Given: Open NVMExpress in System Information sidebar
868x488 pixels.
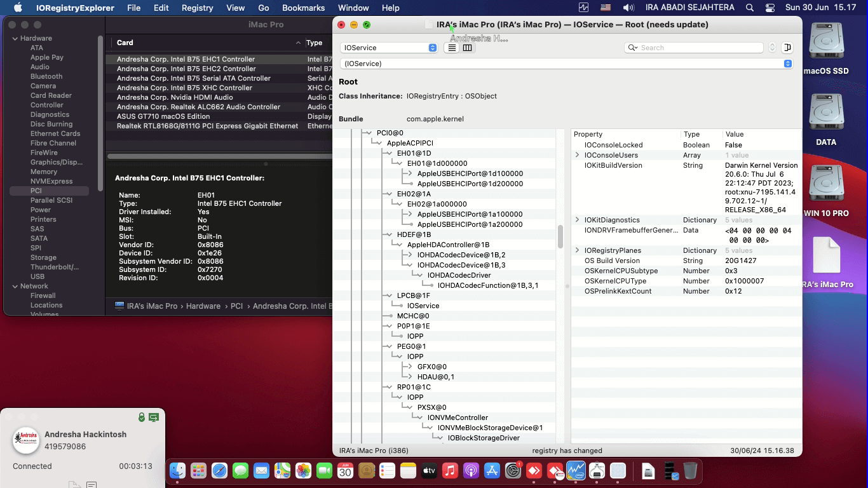Looking at the screenshot, I should pos(51,181).
